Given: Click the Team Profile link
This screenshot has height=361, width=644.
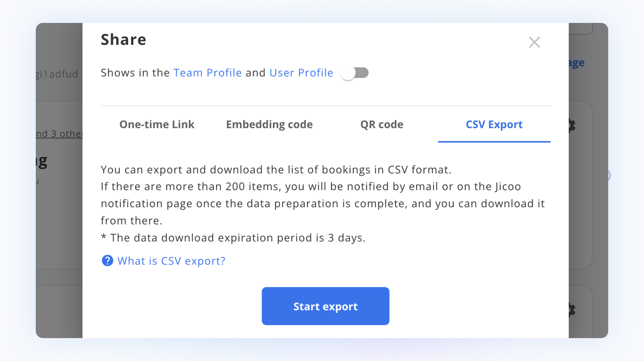Looking at the screenshot, I should pyautogui.click(x=208, y=72).
